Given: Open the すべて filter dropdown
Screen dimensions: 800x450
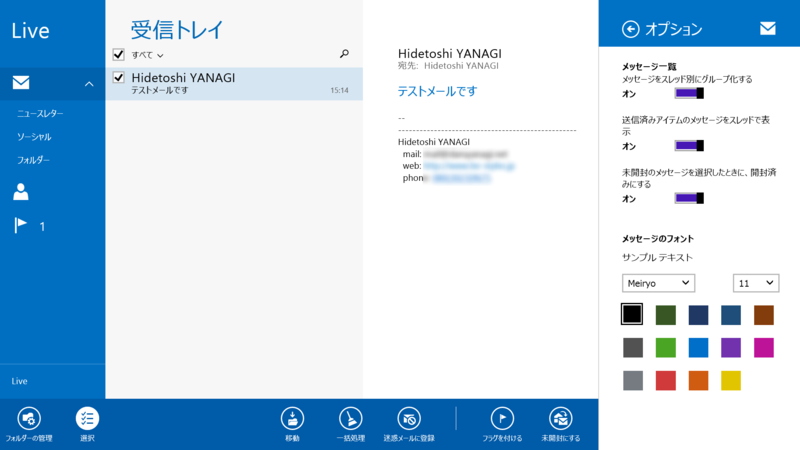Looking at the screenshot, I should [147, 55].
